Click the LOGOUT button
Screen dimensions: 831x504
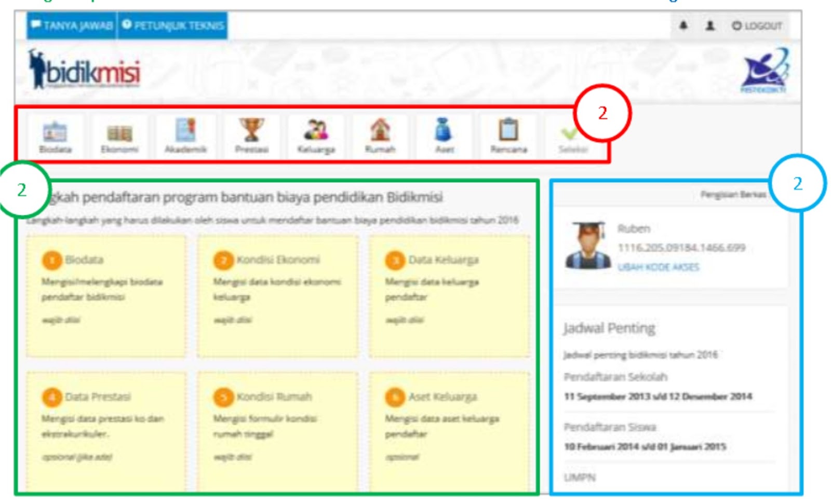click(x=757, y=26)
